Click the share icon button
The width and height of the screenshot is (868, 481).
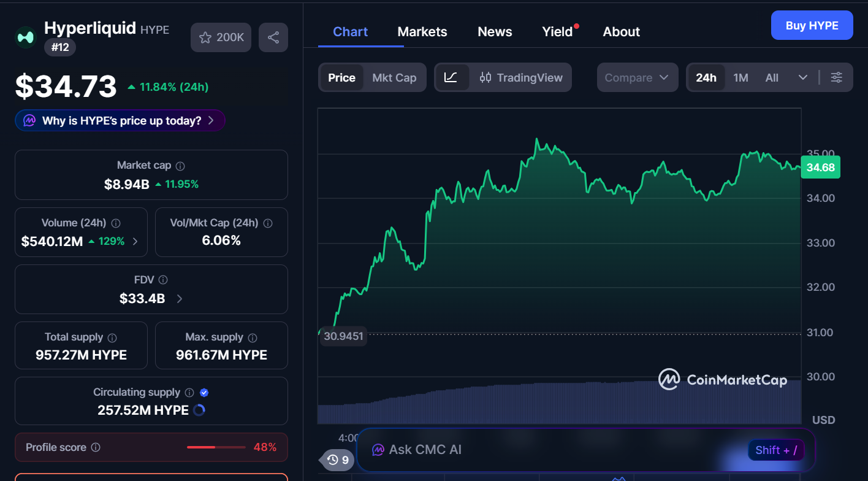[x=273, y=37]
